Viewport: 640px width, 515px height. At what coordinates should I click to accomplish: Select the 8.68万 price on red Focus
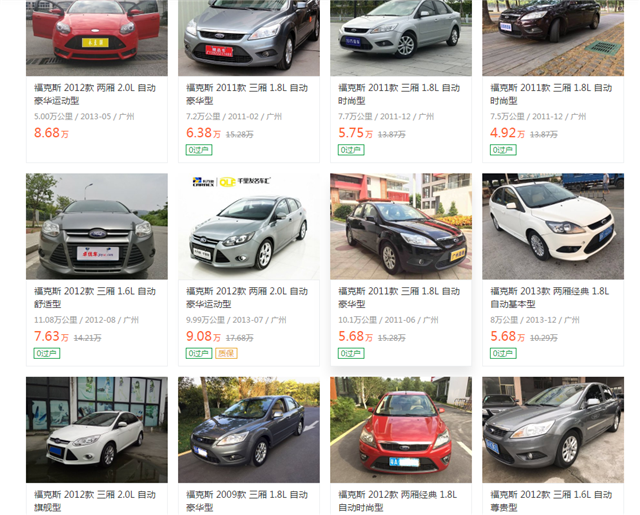coord(51,133)
